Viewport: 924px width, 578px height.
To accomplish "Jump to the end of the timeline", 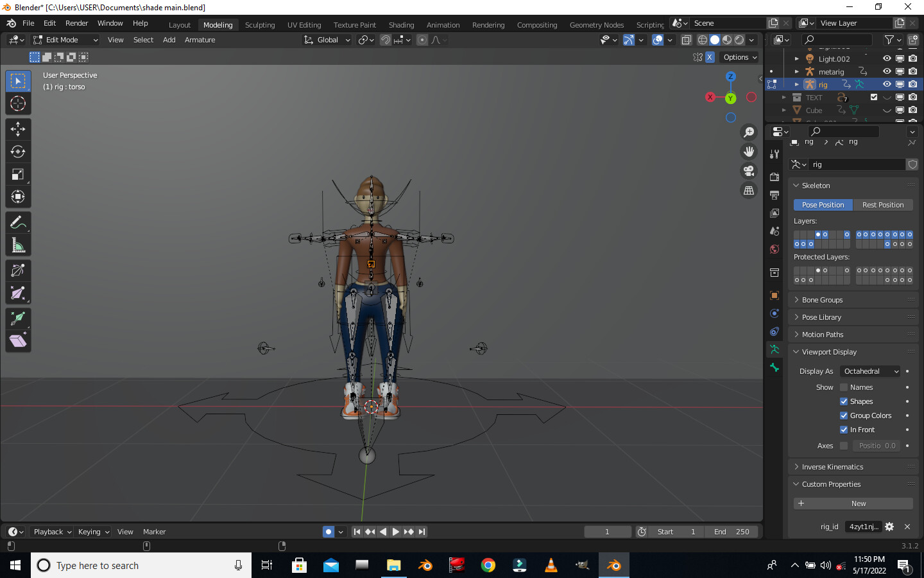I will tap(422, 532).
